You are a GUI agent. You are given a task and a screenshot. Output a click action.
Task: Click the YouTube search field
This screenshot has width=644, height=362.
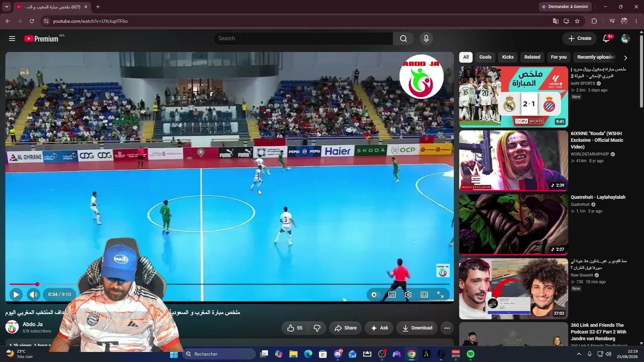pos(303,39)
